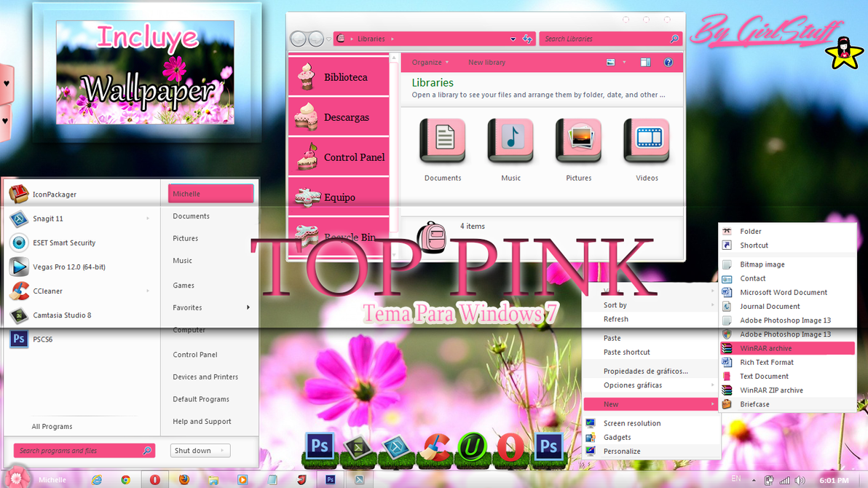
Task: Click the Incluye Wallpaper thumbnail
Action: click(x=145, y=73)
